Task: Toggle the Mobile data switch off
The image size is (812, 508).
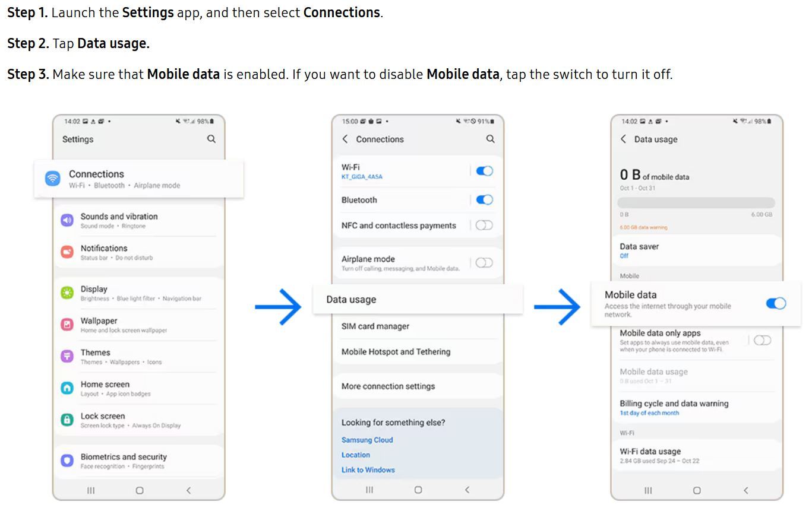Action: pyautogui.click(x=776, y=304)
